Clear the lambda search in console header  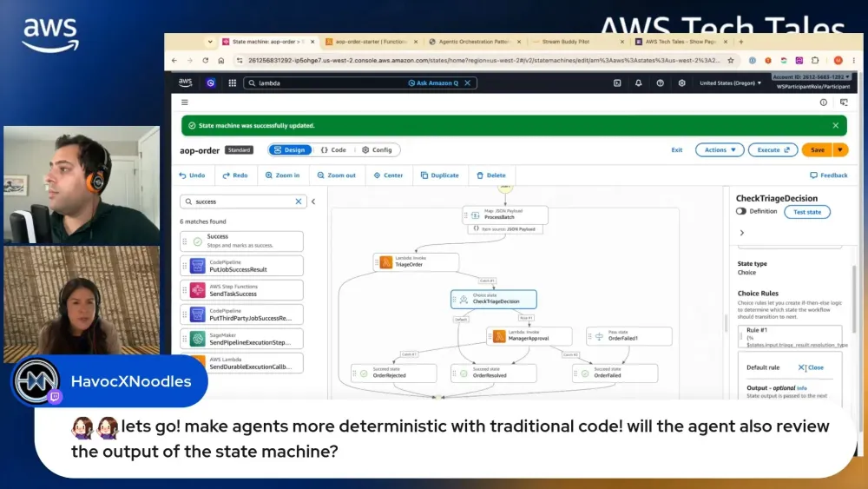pos(468,83)
